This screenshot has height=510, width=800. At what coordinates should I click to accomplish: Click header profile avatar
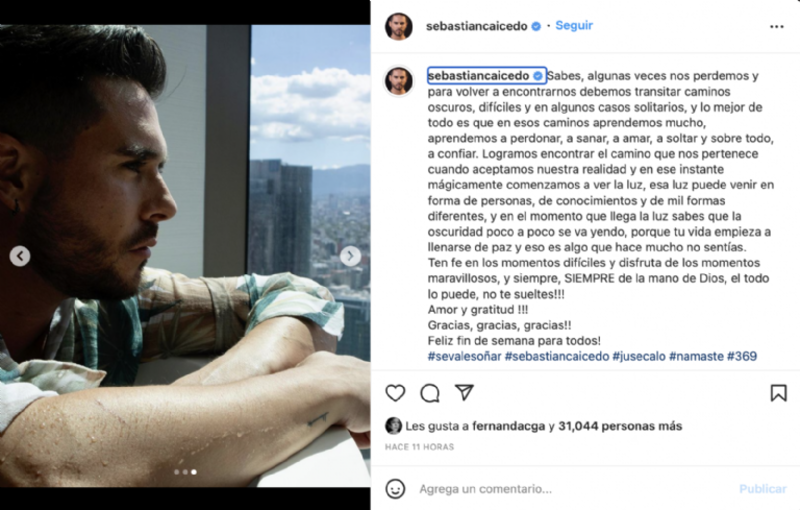point(398,27)
